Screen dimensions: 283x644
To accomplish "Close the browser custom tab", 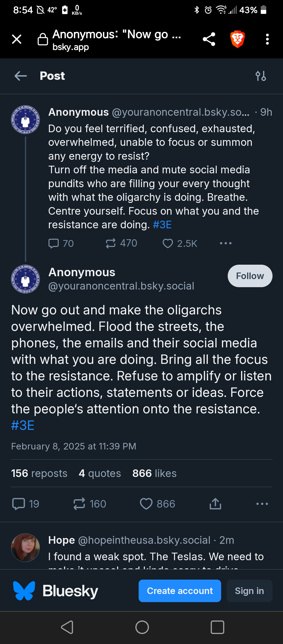I will pyautogui.click(x=17, y=39).
